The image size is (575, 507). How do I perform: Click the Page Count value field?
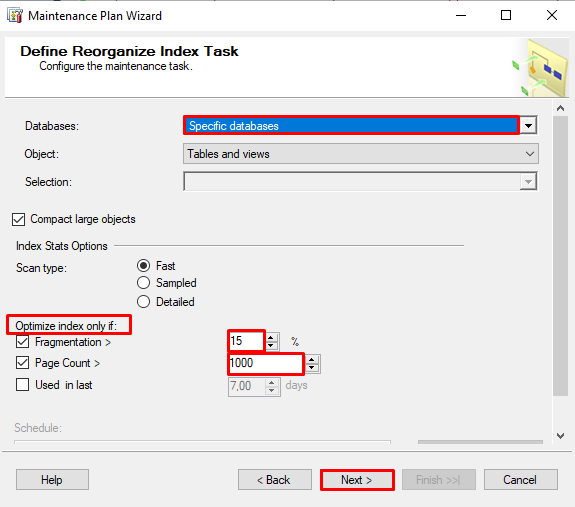266,363
